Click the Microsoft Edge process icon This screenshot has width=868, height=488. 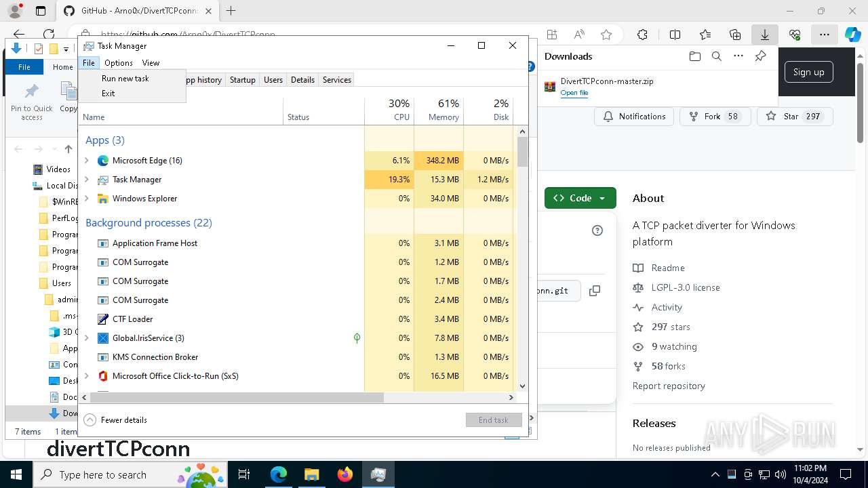tap(103, 161)
